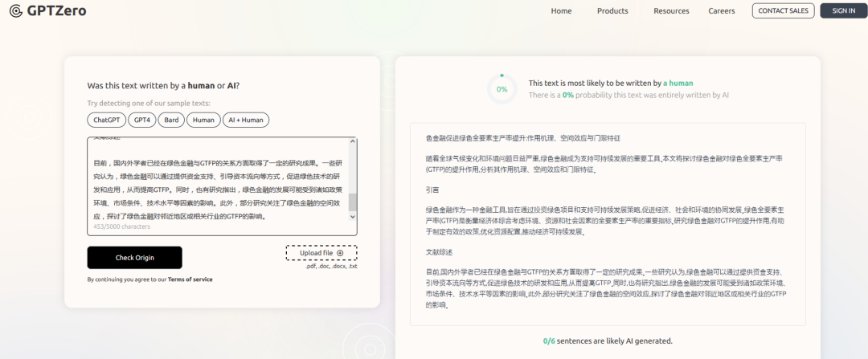868x359 pixels.
Task: Click the 0% circular progress indicator
Action: tap(502, 89)
